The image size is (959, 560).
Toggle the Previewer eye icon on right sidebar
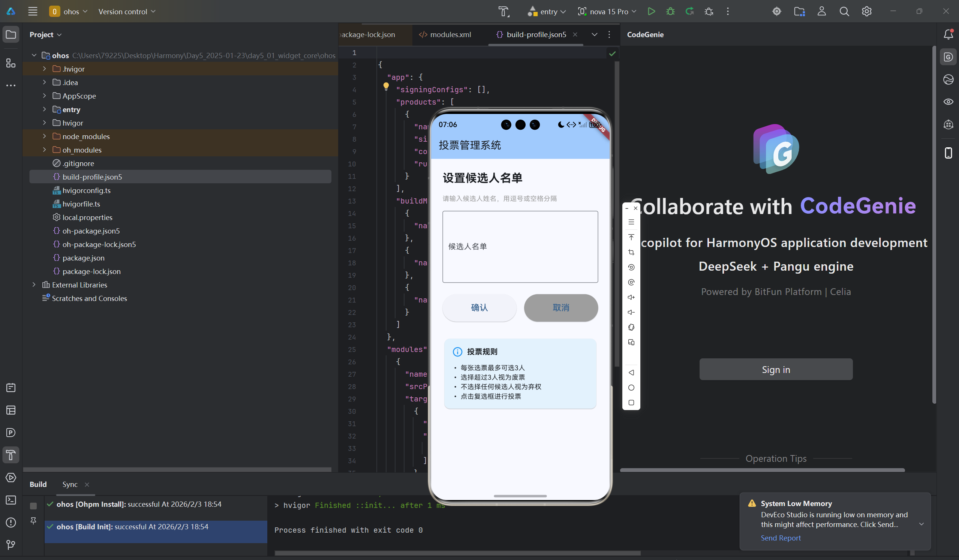pyautogui.click(x=948, y=102)
